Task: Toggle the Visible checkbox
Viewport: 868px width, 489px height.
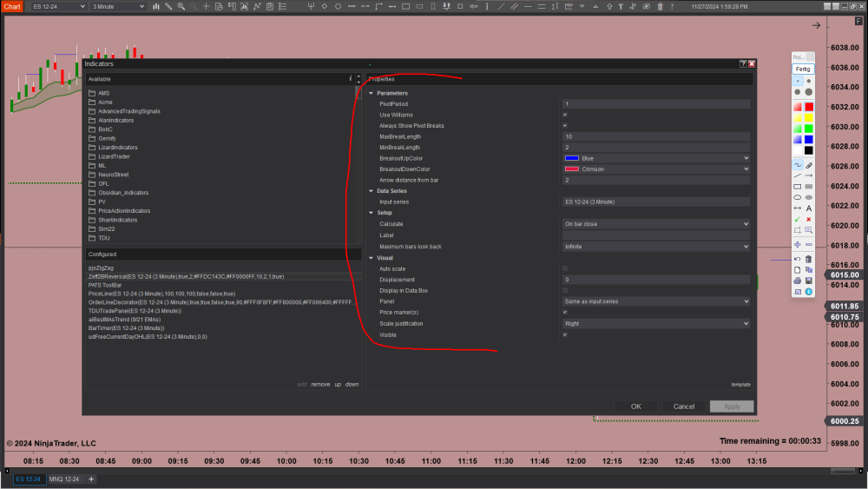Action: [565, 334]
